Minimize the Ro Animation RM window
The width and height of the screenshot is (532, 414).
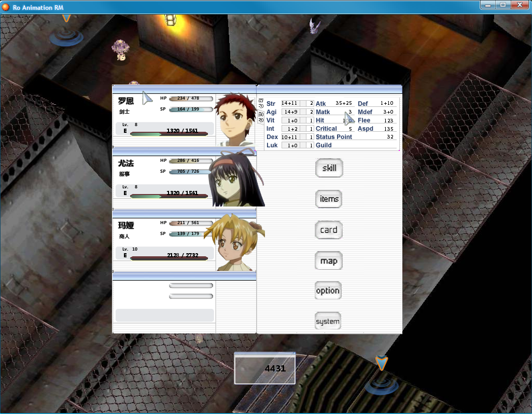click(487, 5)
